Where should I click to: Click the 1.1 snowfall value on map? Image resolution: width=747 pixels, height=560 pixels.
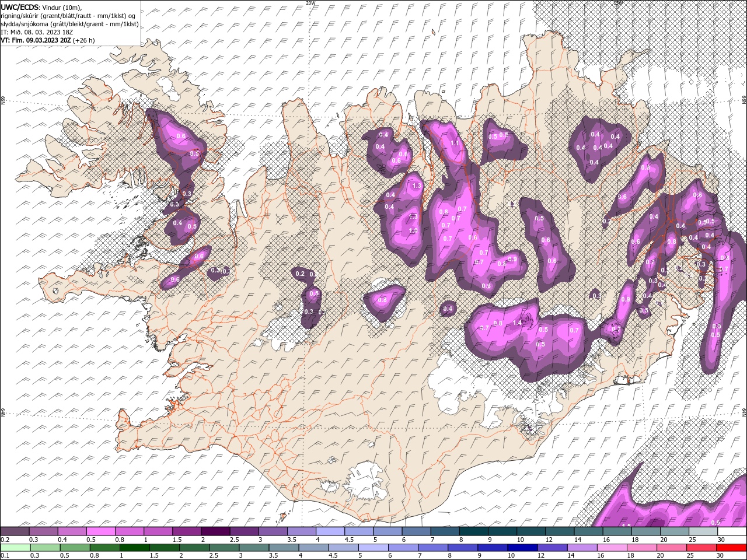(x=455, y=143)
